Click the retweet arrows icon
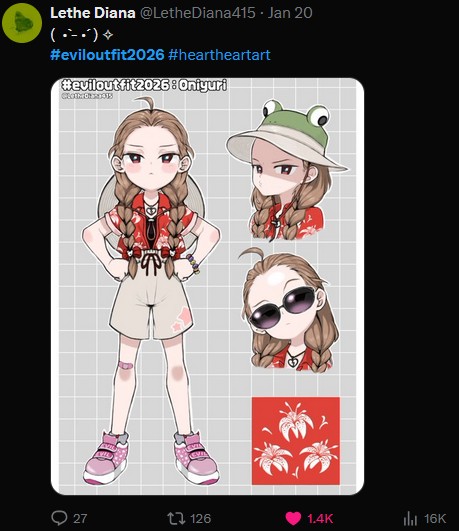This screenshot has height=531, width=459. (176, 518)
